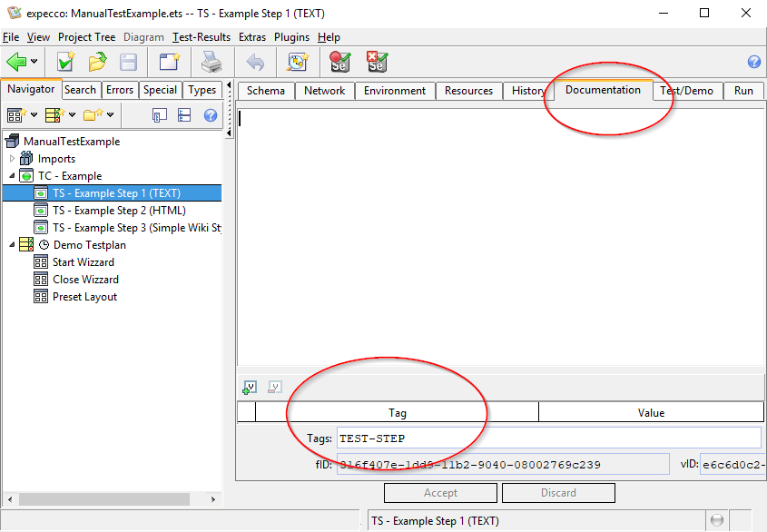Viewport: 767px width, 532px height.
Task: Switch to the Documentation tab
Action: coord(603,90)
